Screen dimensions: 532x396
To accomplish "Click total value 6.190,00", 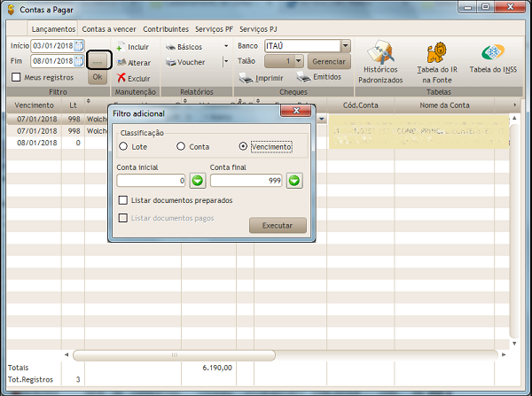I will coord(217,368).
